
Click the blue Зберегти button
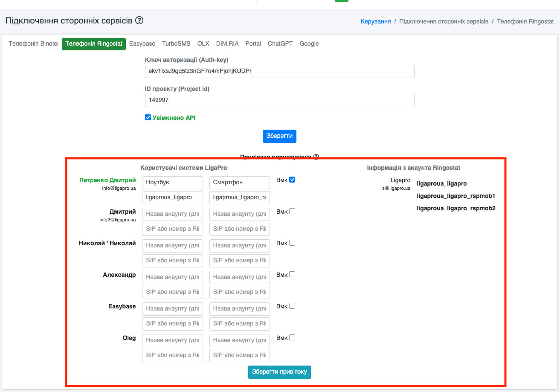pyautogui.click(x=279, y=136)
